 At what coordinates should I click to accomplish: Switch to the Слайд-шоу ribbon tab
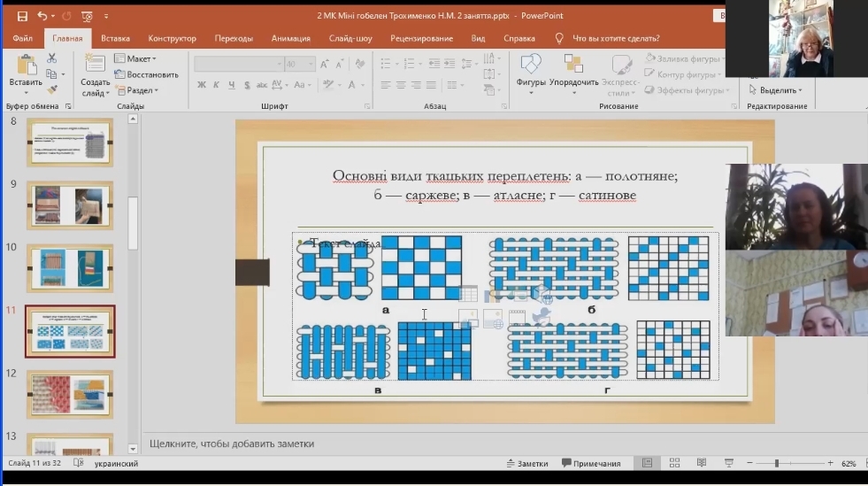tap(350, 38)
